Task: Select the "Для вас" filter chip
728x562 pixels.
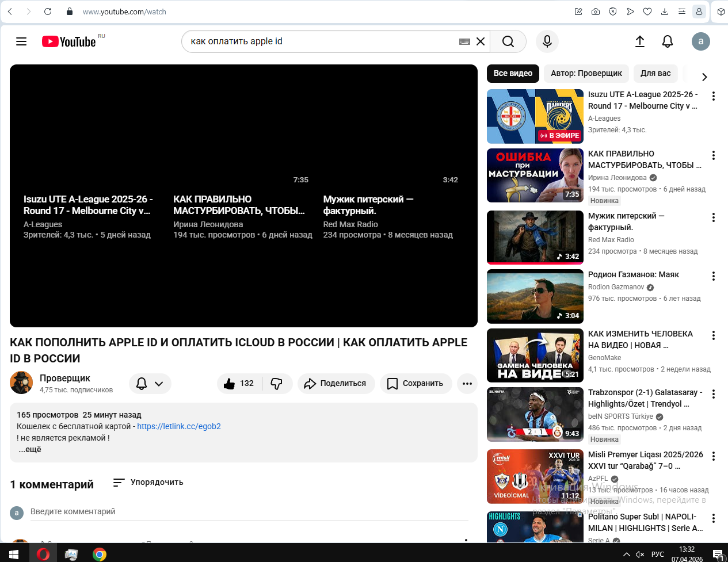Action: 655,73
